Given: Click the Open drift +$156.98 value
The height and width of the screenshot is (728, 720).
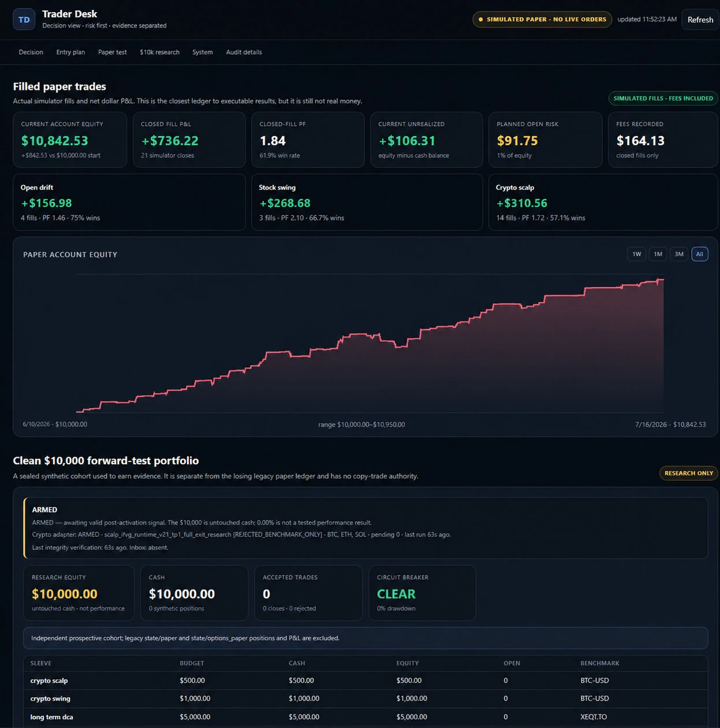Looking at the screenshot, I should (x=46, y=203).
